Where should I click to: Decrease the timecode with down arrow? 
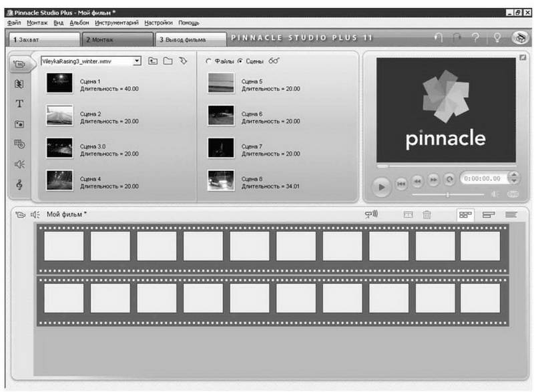point(514,181)
